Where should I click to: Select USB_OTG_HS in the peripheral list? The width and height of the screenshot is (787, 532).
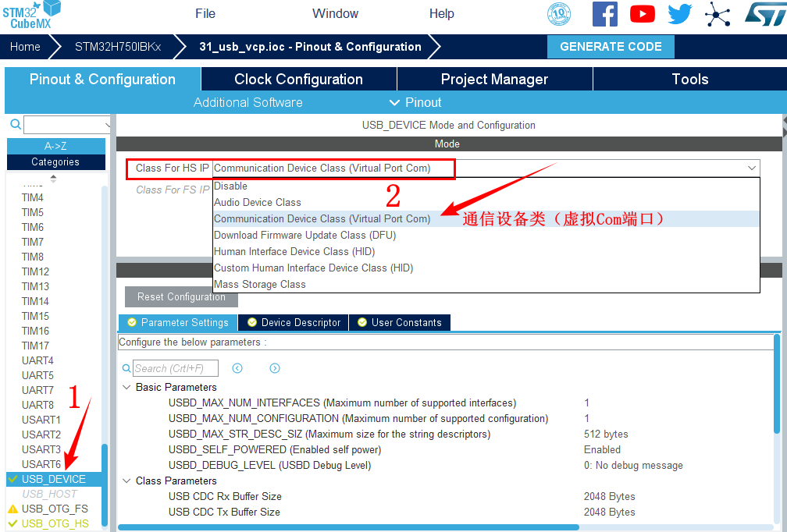click(x=55, y=523)
